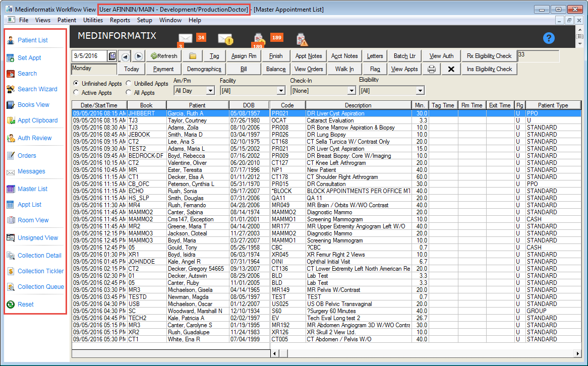Click the Books View book icon
Screen dimensions: 588x366
click(11, 105)
